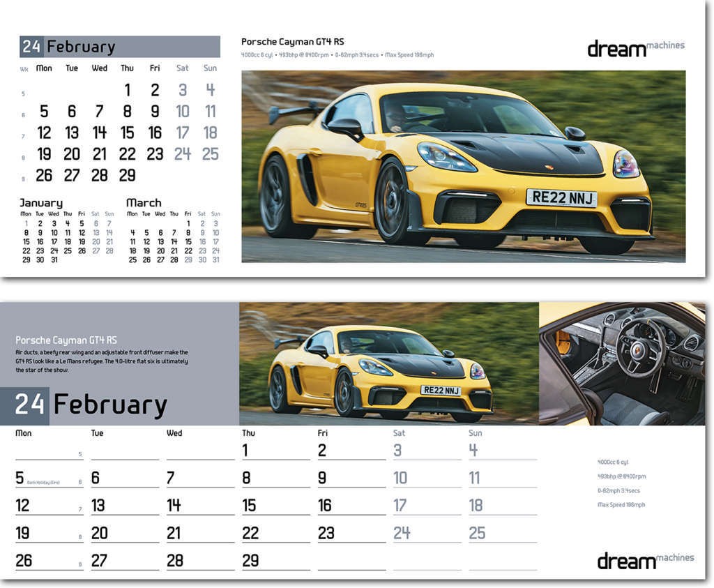The image size is (714, 588).
Task: Click date 14 in the upper February grid
Action: pos(100,133)
